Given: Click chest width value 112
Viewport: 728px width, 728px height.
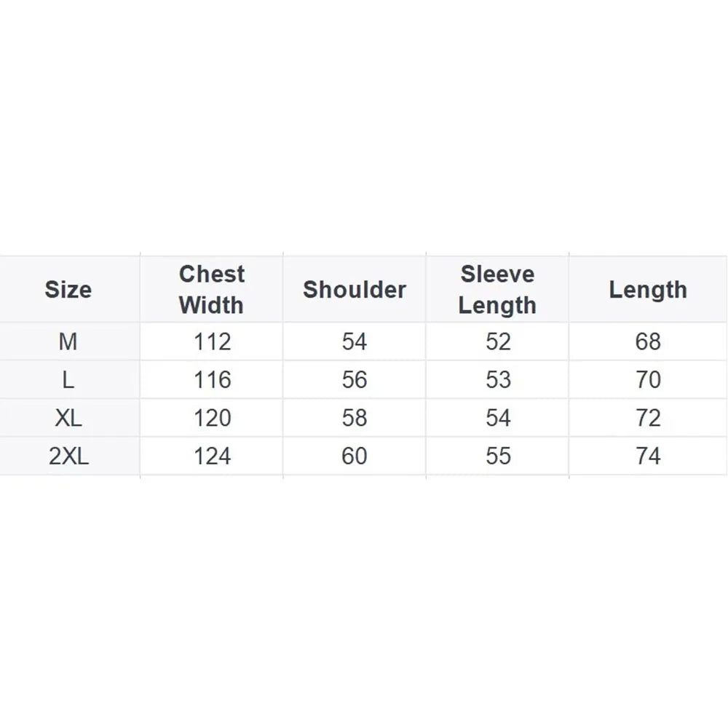Looking at the screenshot, I should 212,341.
